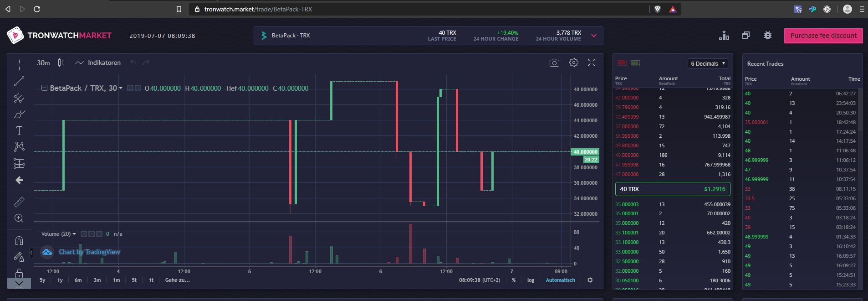Open axis settings gear at chart bottom
Viewport: 868px width, 301px height.
pos(590,280)
